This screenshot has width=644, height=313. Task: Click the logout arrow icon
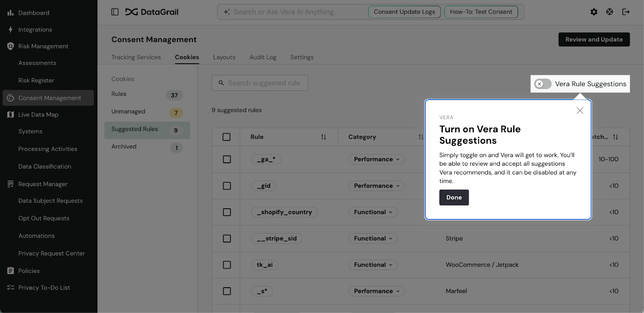(x=625, y=12)
